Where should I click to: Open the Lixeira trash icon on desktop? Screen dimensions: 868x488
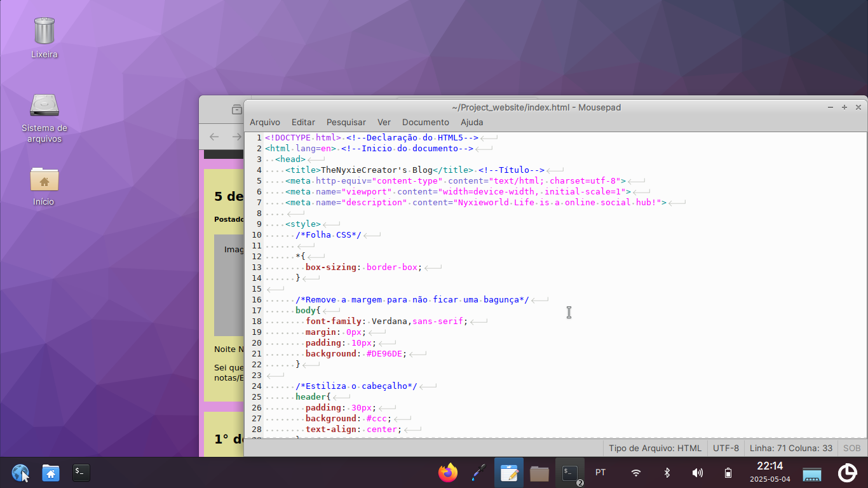click(x=44, y=32)
